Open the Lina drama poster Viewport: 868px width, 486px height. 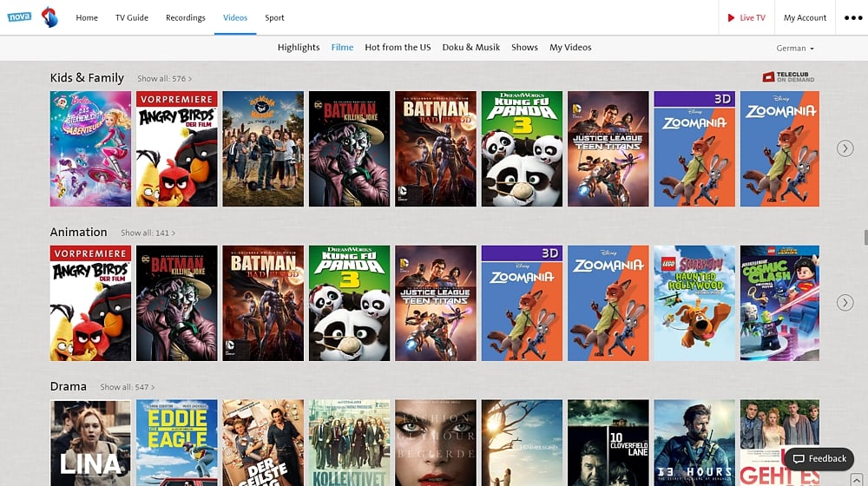point(91,443)
